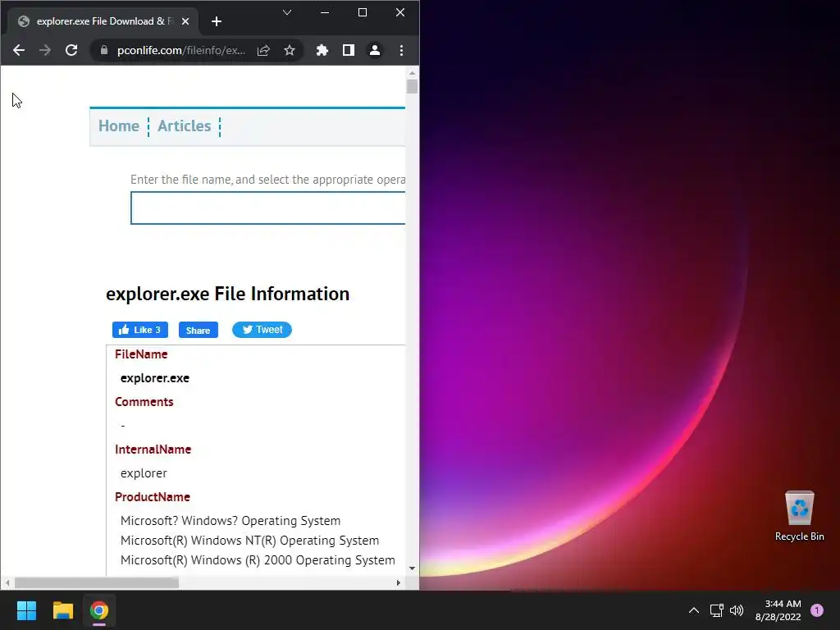Open the notification badge showing 1
The width and height of the screenshot is (840, 630).
817,610
